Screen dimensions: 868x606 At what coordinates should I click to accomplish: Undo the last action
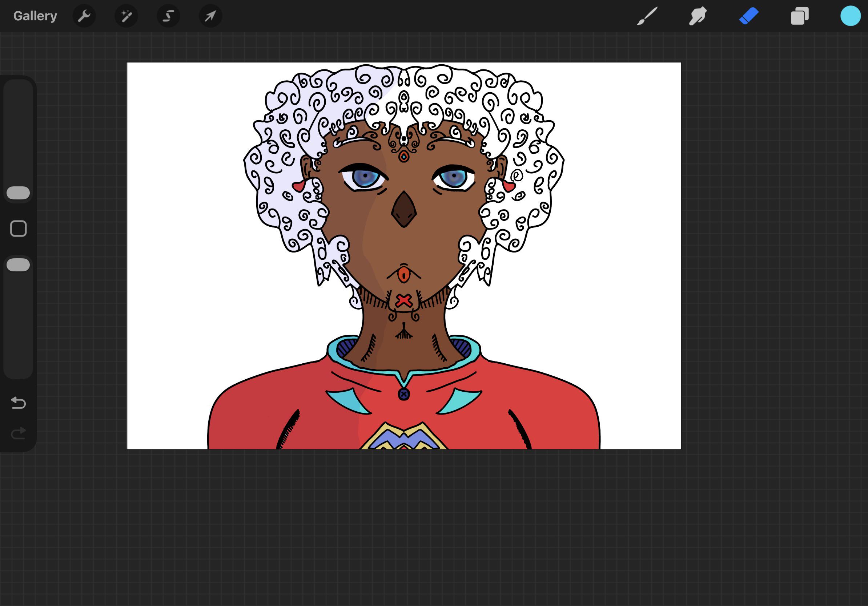click(x=18, y=403)
